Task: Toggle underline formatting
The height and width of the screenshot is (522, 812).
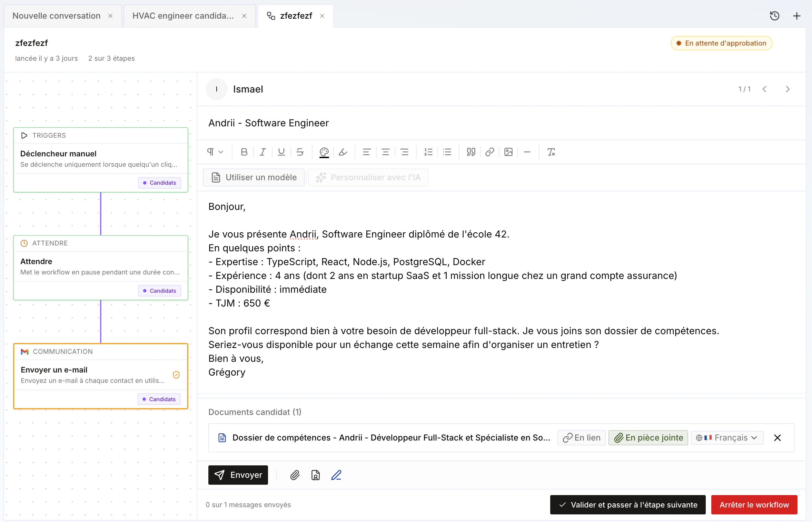Action: pos(281,152)
